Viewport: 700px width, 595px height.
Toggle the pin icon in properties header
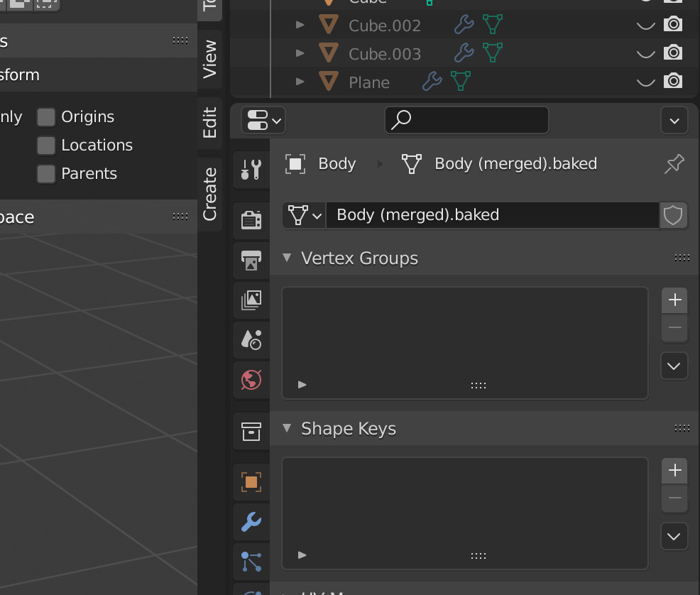tap(674, 164)
